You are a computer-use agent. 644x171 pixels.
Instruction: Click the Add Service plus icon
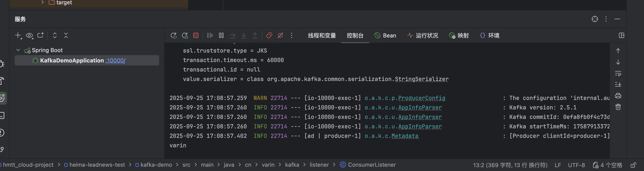18,36
